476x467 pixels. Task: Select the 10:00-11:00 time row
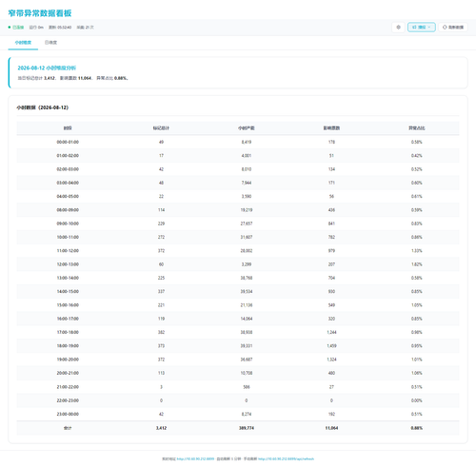click(x=238, y=237)
